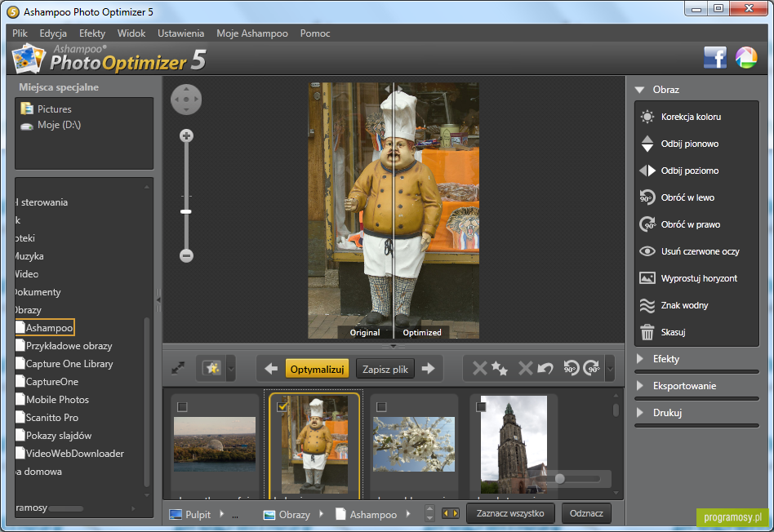Open the Facebook share icon
The image size is (774, 532).
click(714, 58)
